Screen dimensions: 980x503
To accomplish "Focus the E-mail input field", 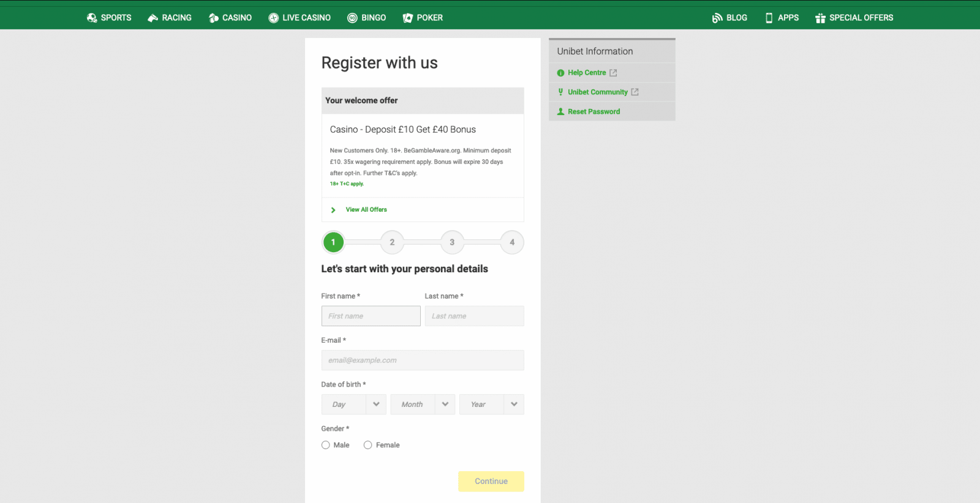I will 423,360.
